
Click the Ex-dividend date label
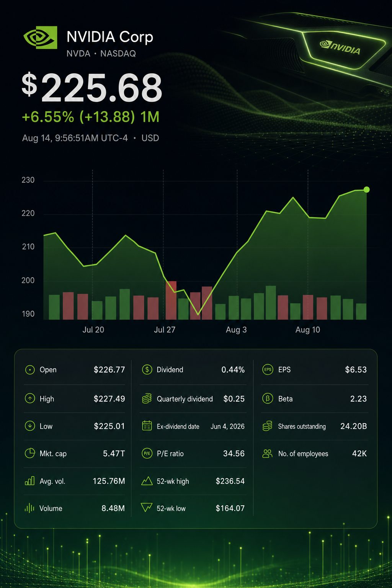click(178, 426)
